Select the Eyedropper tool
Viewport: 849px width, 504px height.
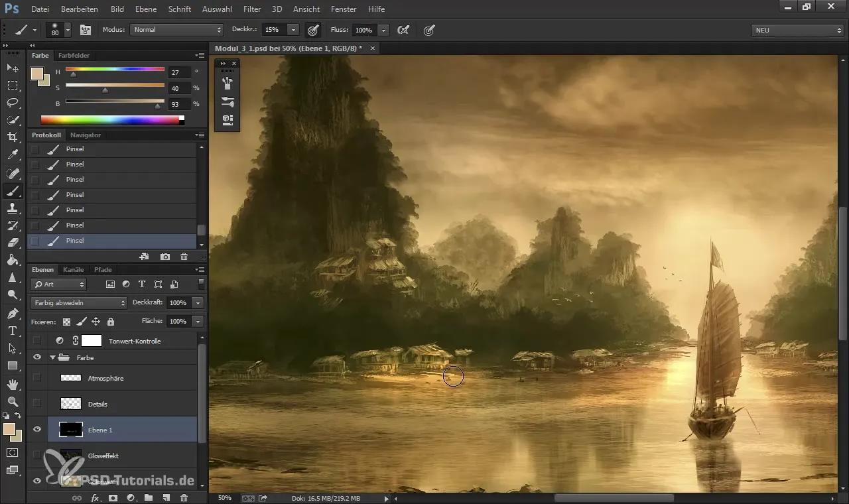(13, 155)
